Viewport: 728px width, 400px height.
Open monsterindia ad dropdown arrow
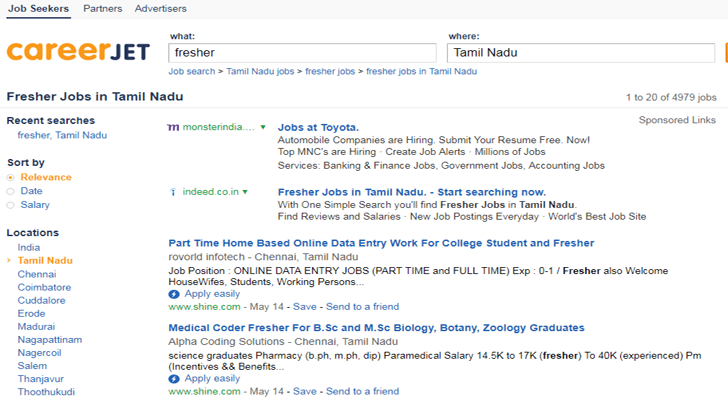(x=263, y=127)
